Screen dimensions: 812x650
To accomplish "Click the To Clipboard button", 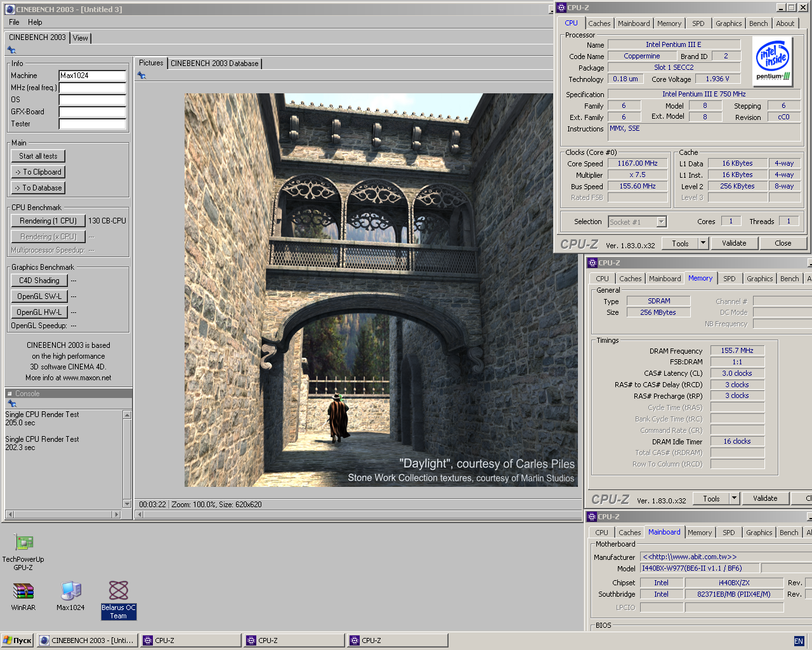I will (x=38, y=172).
